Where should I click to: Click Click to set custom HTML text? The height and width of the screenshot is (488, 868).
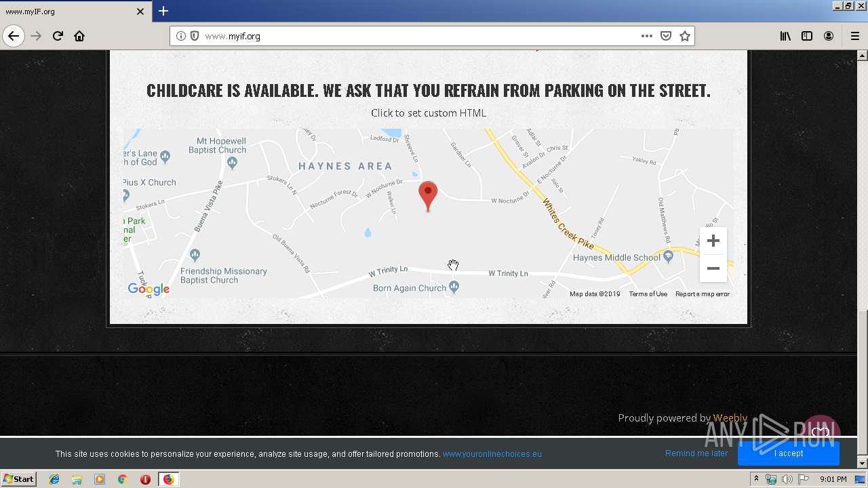[x=429, y=113]
